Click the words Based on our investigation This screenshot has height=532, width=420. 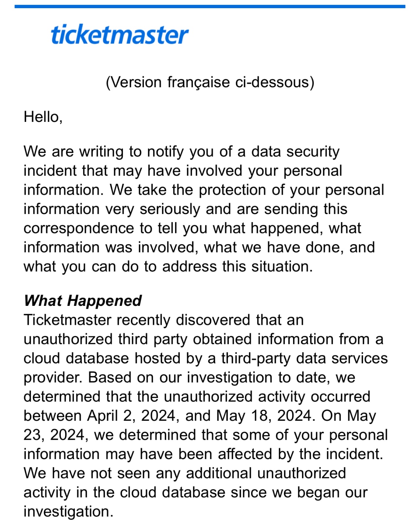click(180, 377)
